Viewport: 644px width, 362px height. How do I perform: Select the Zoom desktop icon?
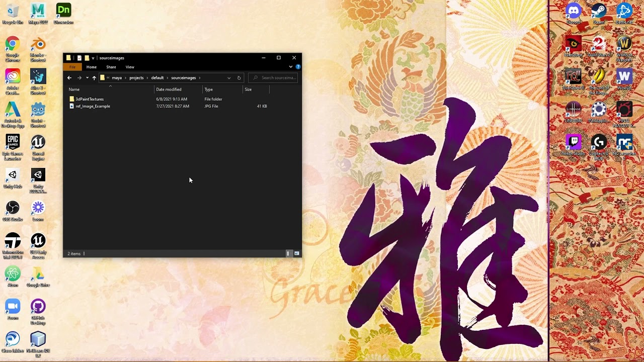click(x=13, y=310)
